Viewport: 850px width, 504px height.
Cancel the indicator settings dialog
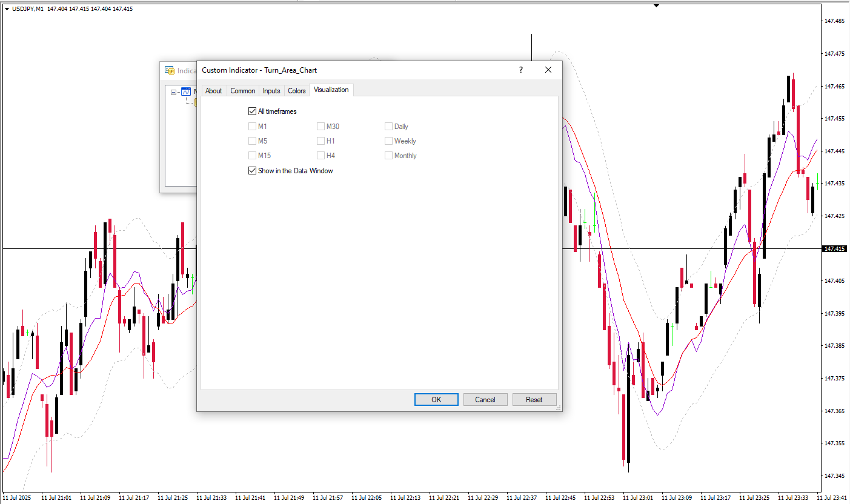pyautogui.click(x=485, y=400)
